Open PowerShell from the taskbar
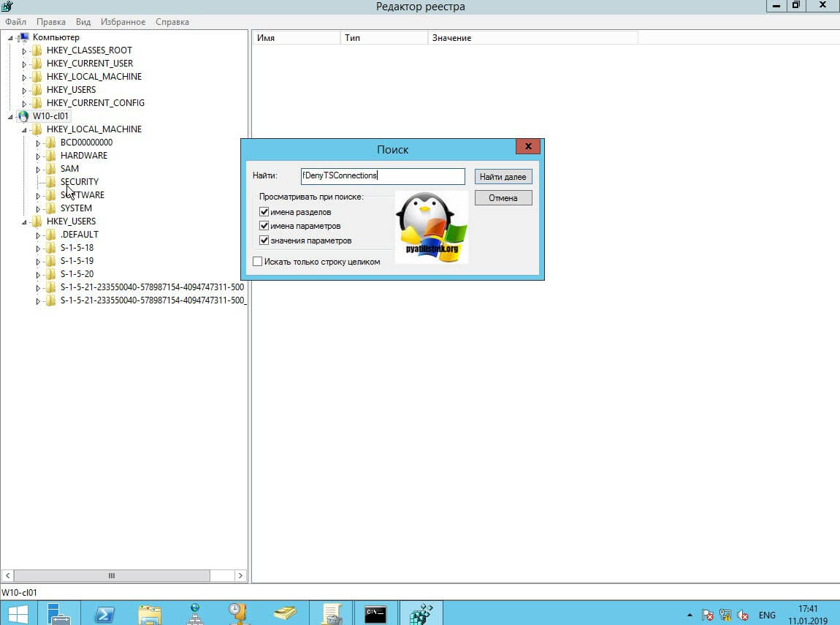 tap(104, 613)
